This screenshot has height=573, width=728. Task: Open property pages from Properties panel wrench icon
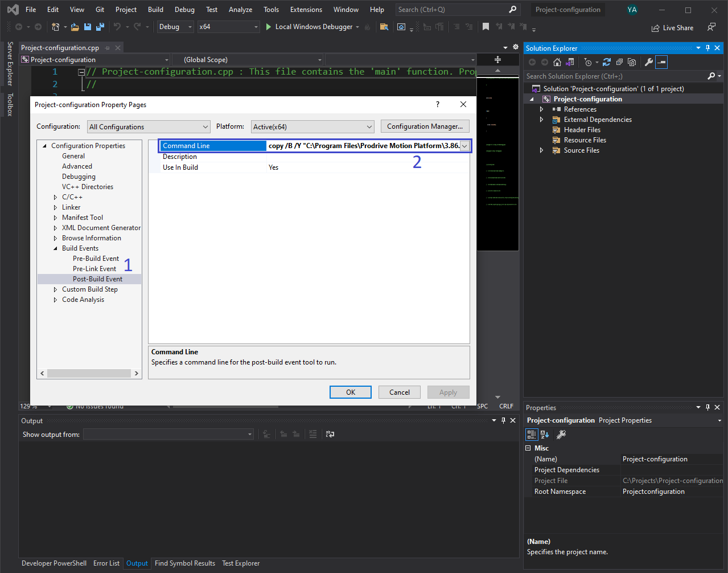point(561,434)
